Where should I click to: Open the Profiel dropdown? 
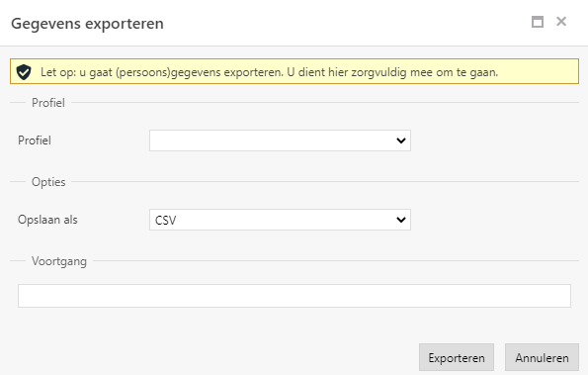280,141
